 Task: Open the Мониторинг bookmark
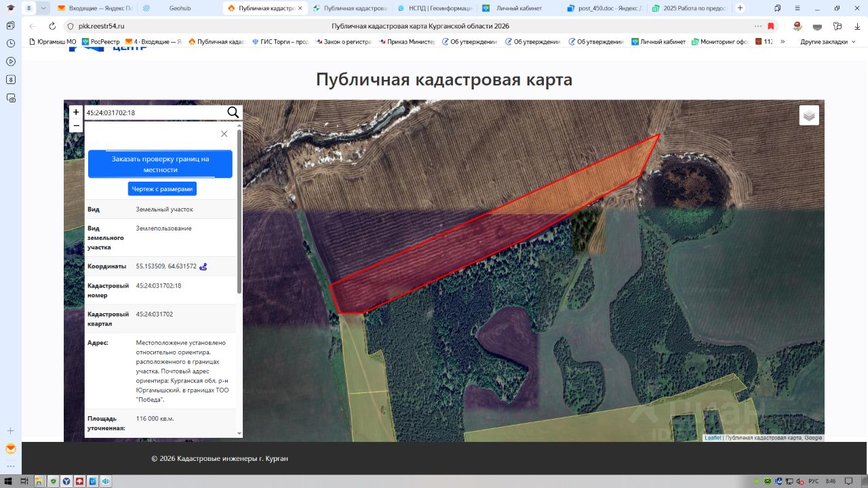tap(719, 41)
